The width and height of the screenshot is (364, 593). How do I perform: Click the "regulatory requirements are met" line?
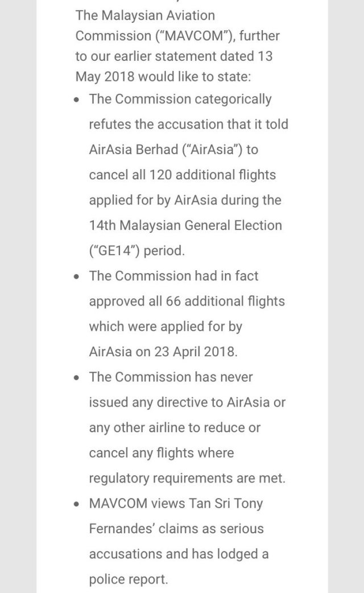coord(187,478)
